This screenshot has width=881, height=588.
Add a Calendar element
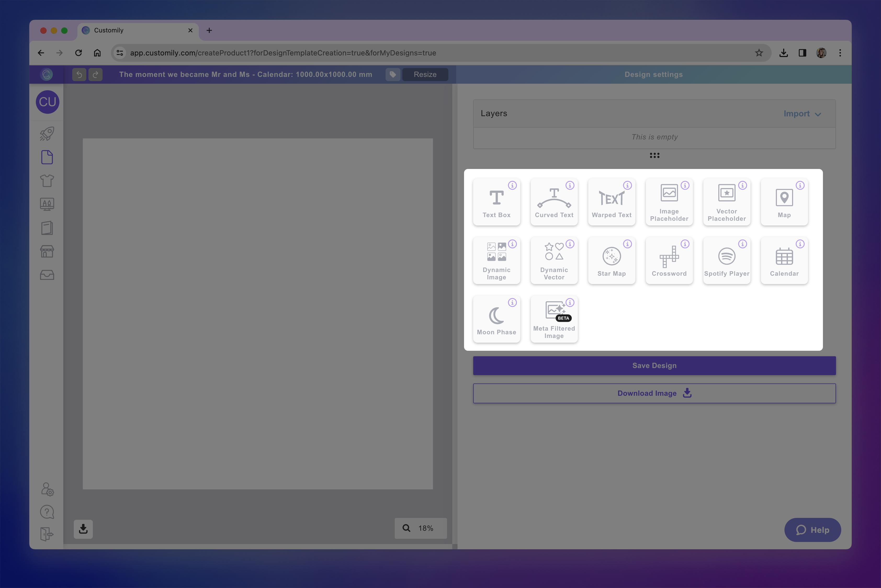[784, 260]
